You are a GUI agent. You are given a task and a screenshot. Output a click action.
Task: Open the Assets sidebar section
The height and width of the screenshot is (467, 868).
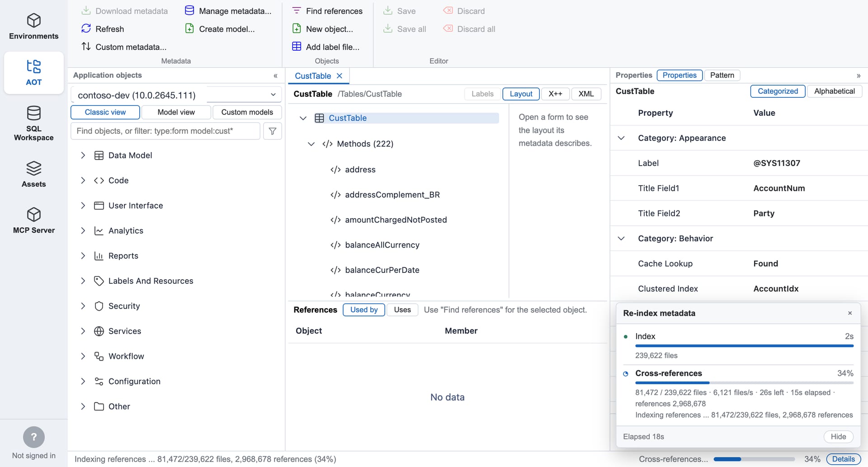[33, 174]
